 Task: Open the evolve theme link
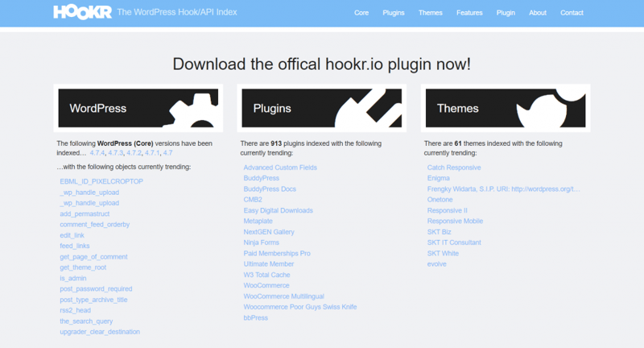(436, 263)
